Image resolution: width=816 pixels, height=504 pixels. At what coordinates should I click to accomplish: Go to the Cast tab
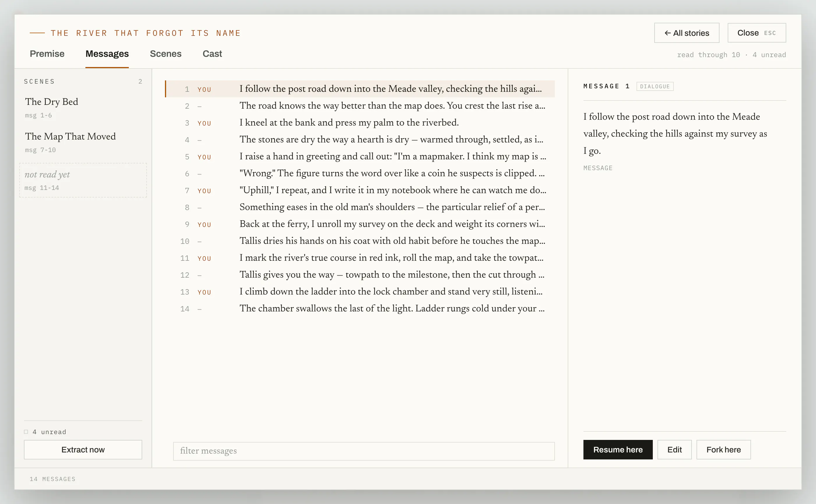pyautogui.click(x=212, y=54)
